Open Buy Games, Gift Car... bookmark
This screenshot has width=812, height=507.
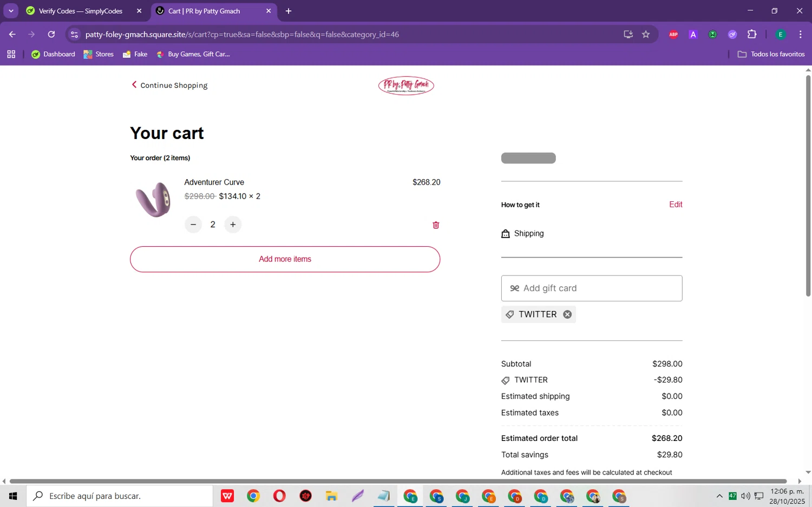coord(193,54)
